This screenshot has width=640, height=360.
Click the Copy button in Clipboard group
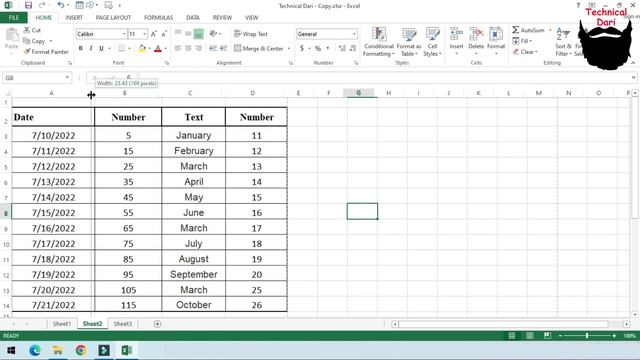point(35,41)
